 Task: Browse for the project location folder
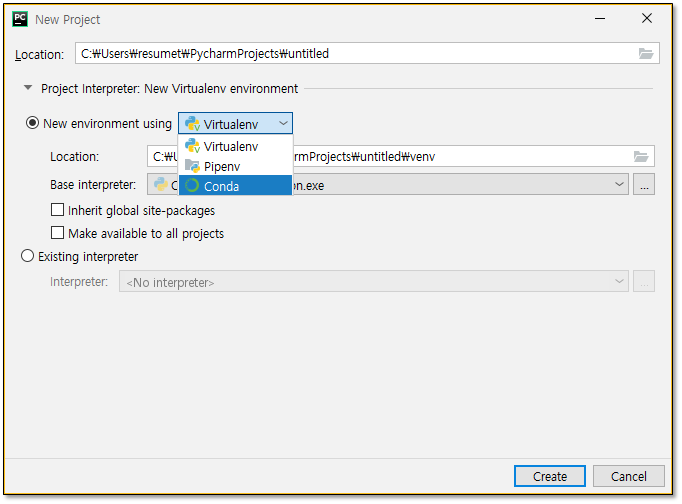[645, 53]
